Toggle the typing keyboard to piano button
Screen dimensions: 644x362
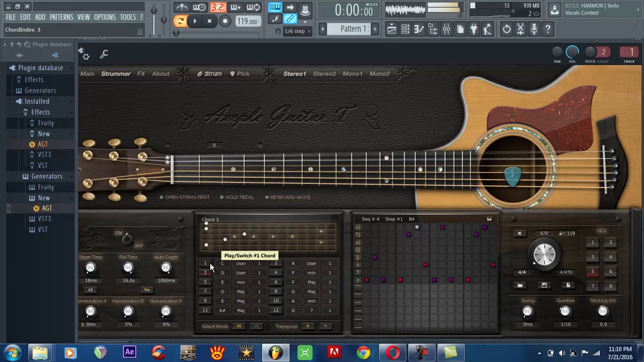tap(275, 7)
